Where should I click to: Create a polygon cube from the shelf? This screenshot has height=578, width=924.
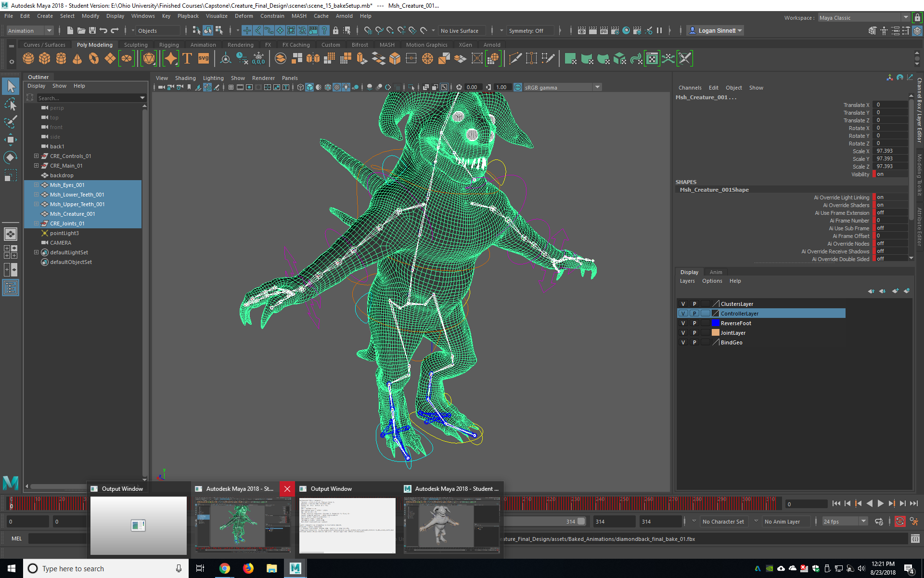pos(44,58)
